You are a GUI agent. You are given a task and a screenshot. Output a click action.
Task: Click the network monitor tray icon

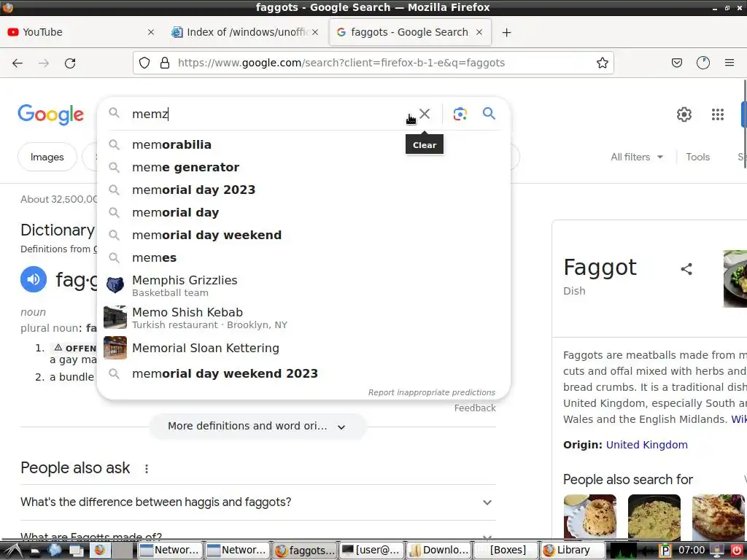pos(624,551)
